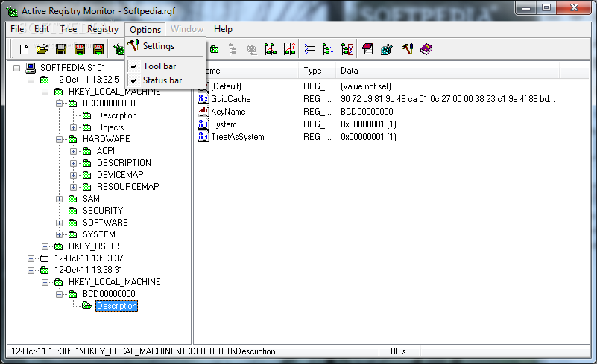Select the SAM key in the tree
Image resolution: width=597 pixels, height=364 pixels.
(x=92, y=199)
